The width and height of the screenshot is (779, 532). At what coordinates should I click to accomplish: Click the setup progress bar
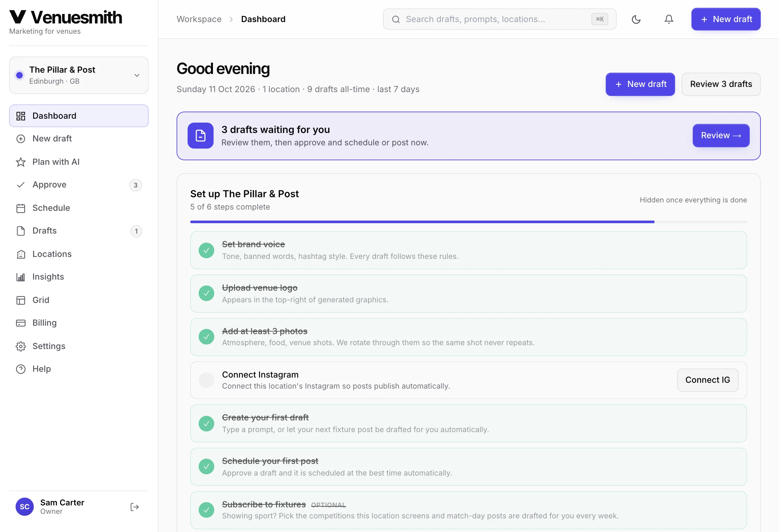(x=469, y=222)
